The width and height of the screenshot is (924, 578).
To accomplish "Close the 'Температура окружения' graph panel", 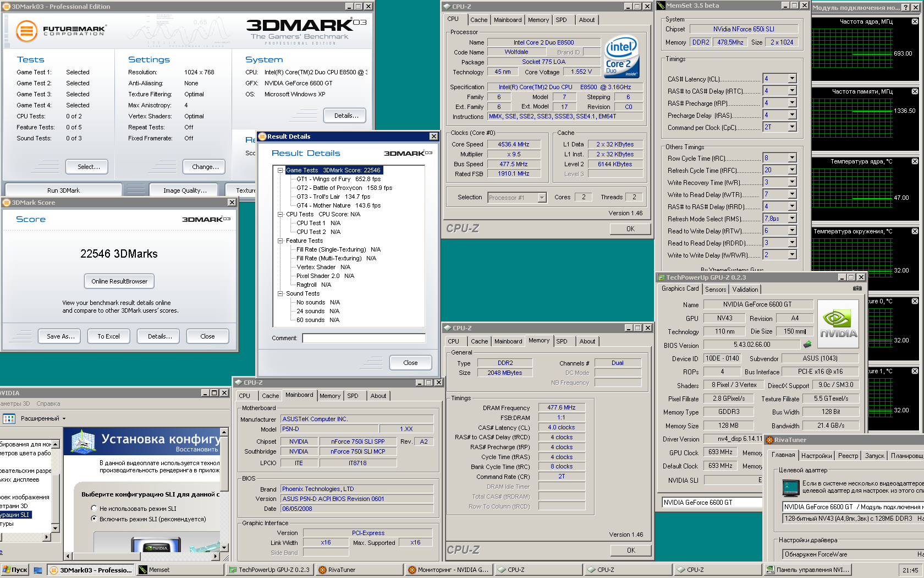I will click(x=915, y=231).
